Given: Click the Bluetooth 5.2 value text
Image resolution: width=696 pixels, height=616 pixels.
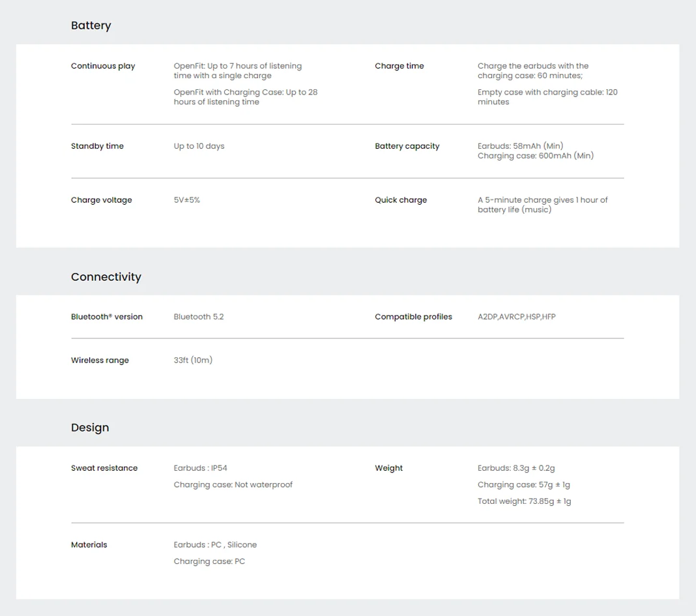Looking at the screenshot, I should (x=199, y=317).
